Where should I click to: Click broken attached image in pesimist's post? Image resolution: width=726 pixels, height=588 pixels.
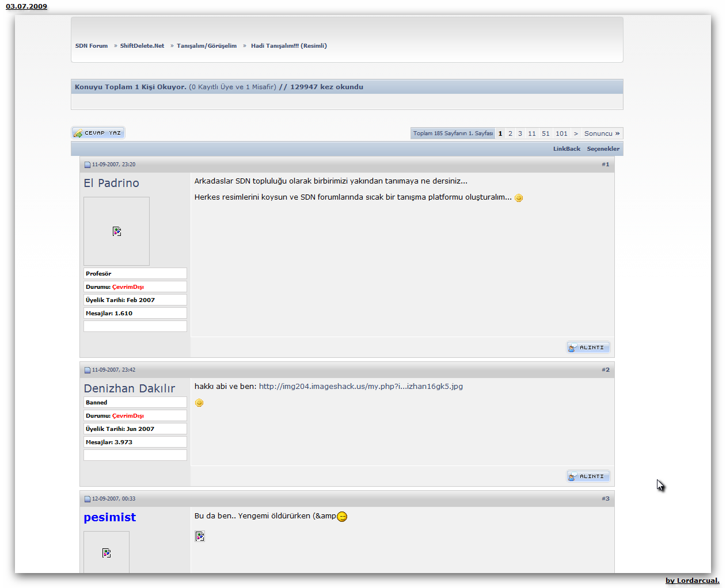[200, 536]
